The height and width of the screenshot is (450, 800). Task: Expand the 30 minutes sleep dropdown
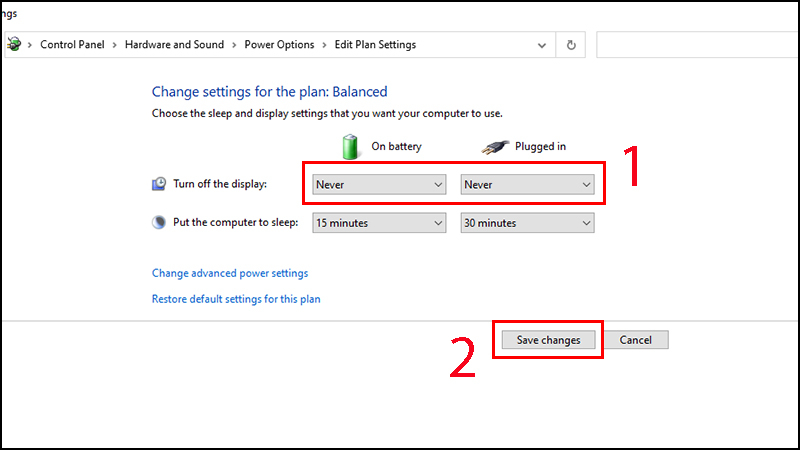click(x=527, y=223)
